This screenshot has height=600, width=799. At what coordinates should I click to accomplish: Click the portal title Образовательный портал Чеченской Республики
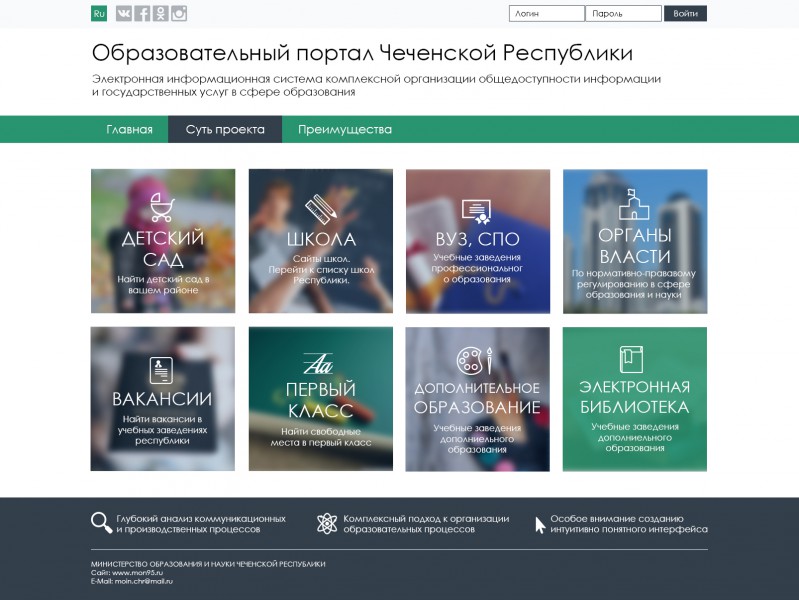[362, 53]
